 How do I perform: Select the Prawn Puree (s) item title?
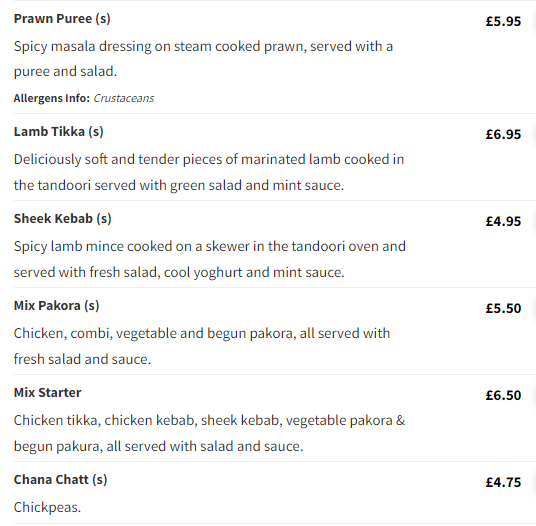click(x=62, y=19)
